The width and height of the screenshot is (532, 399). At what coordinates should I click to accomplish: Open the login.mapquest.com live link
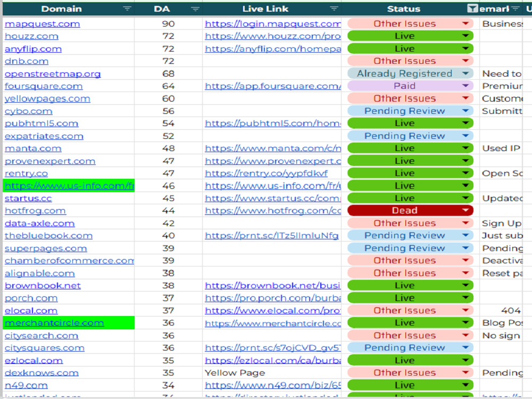(273, 24)
